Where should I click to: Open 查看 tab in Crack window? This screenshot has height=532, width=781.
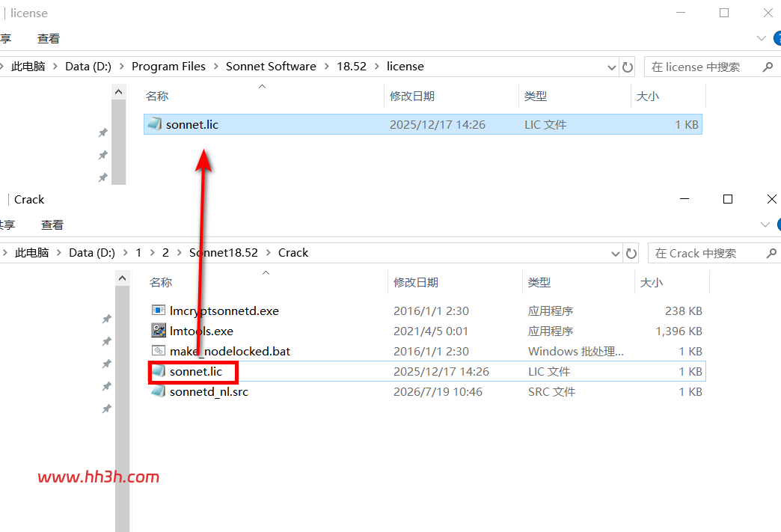(52, 225)
